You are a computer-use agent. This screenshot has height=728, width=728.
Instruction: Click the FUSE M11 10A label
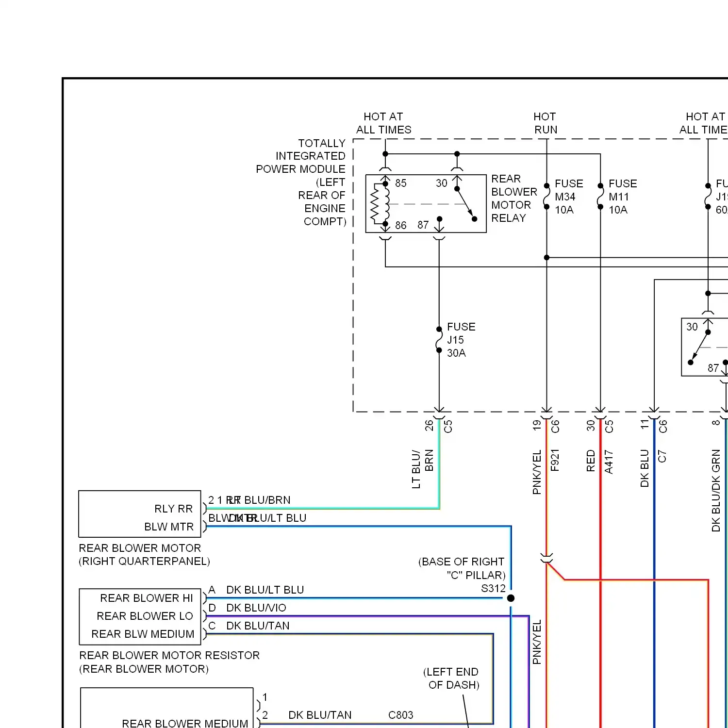point(623,197)
